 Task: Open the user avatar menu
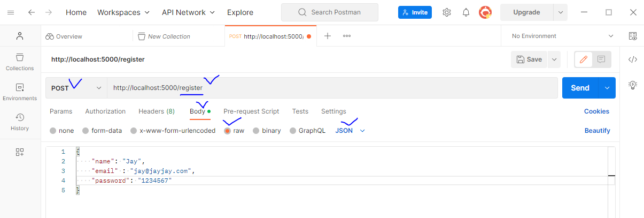point(485,12)
